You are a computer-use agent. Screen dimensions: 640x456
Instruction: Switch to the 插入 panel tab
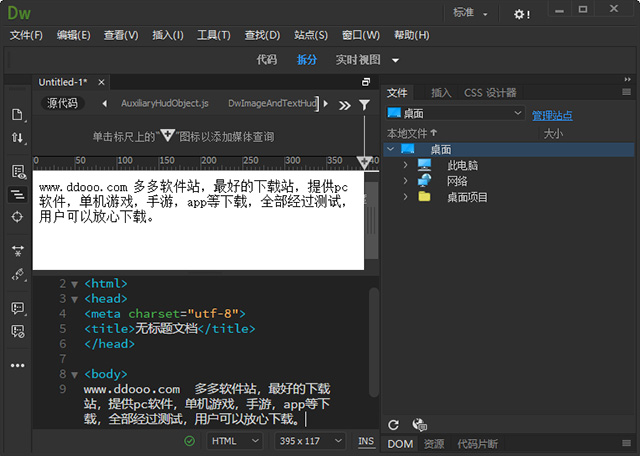tap(441, 93)
